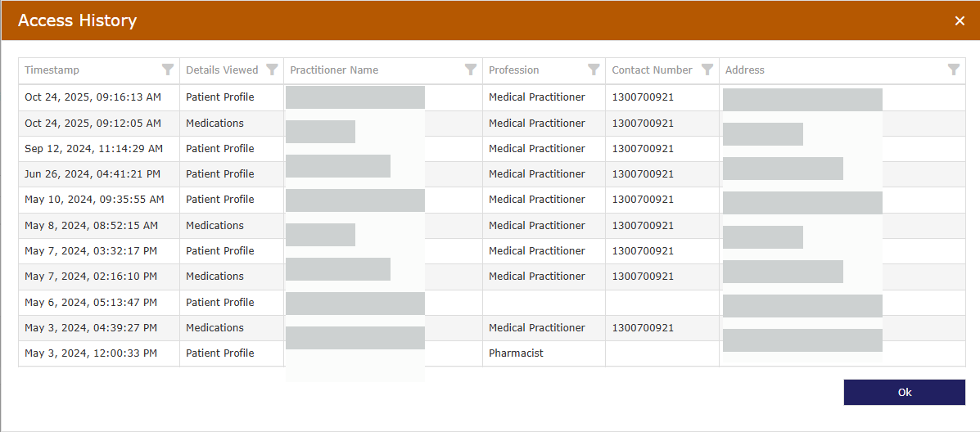Open the Contact Number filter icon
The height and width of the screenshot is (432, 980).
tap(707, 70)
